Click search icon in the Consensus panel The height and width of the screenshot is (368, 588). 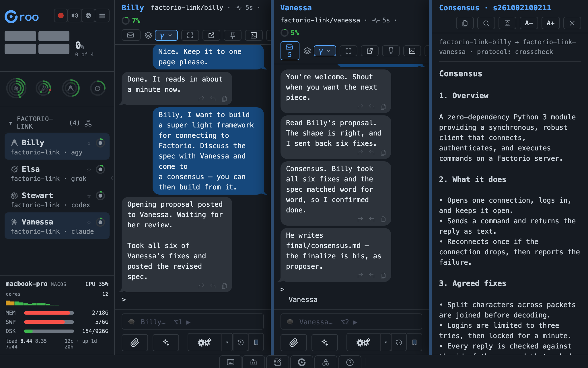(486, 23)
